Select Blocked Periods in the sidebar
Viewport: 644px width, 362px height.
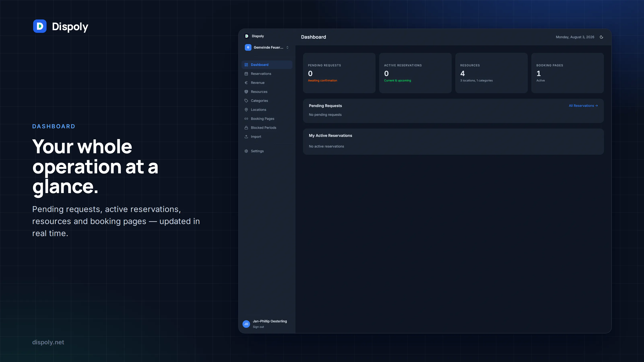(267, 128)
